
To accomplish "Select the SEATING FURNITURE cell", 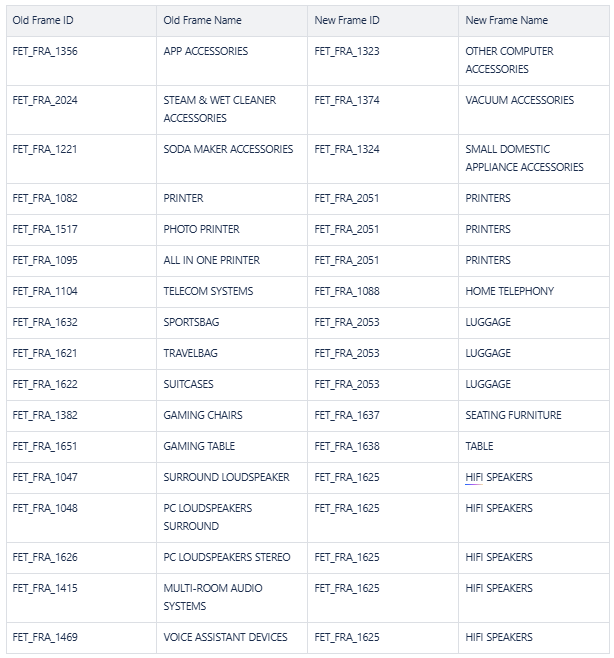I will click(x=513, y=415).
